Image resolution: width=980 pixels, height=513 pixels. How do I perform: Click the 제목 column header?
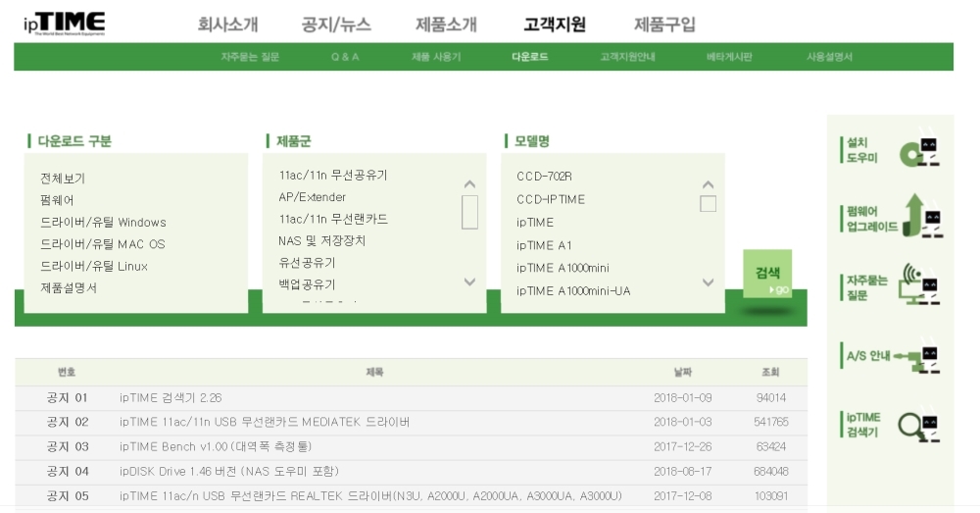pyautogui.click(x=375, y=372)
